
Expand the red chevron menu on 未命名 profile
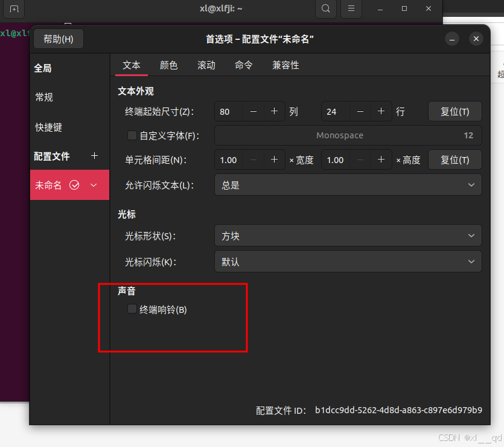(x=94, y=185)
